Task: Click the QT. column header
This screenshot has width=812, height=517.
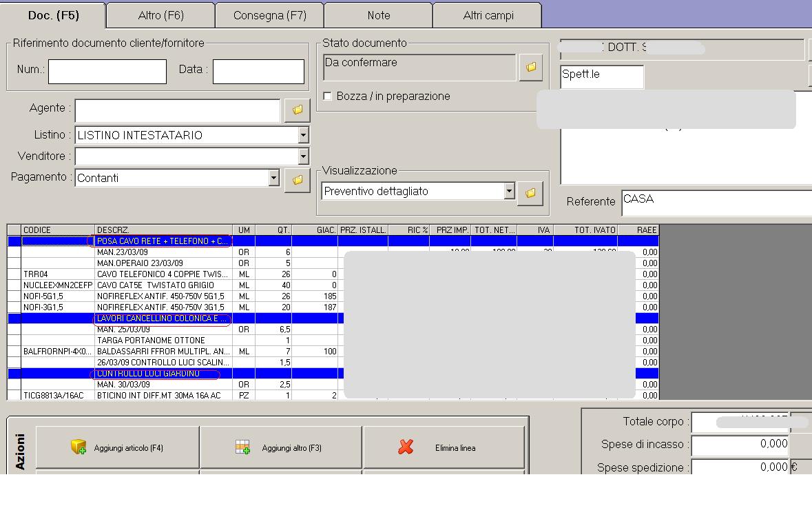Action: 273,230
